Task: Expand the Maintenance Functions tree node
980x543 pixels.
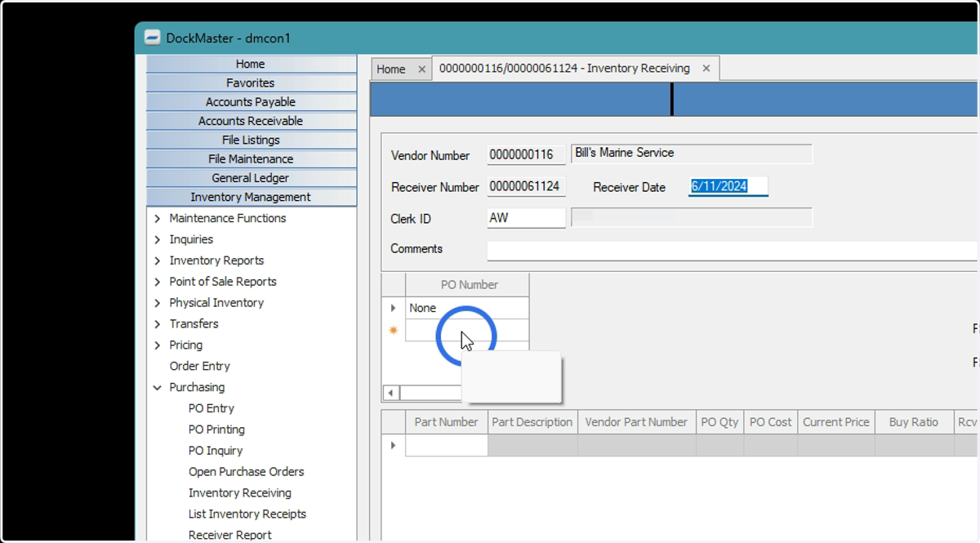Action: click(158, 218)
